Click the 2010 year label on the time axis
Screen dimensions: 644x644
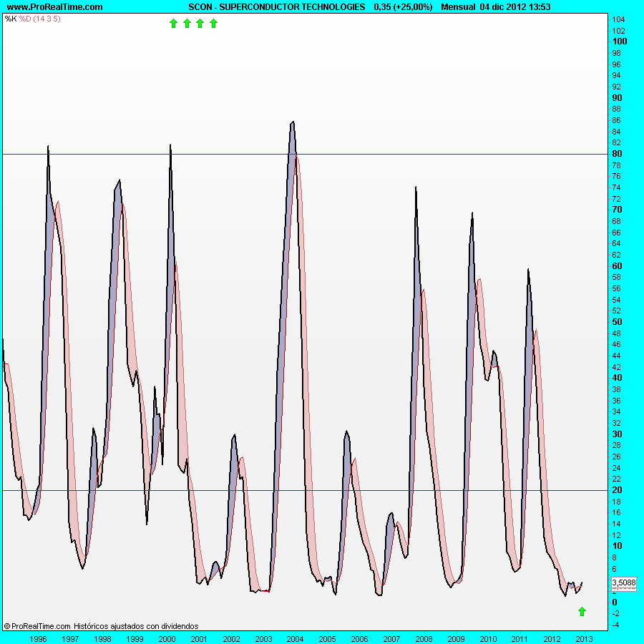point(488,639)
